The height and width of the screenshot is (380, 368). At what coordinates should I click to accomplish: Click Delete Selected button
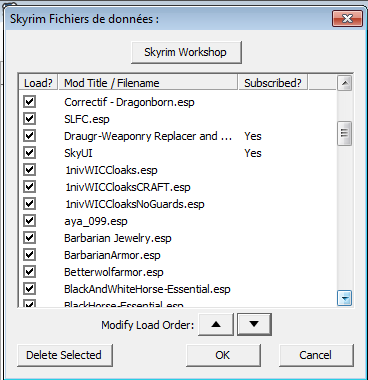pyautogui.click(x=65, y=355)
